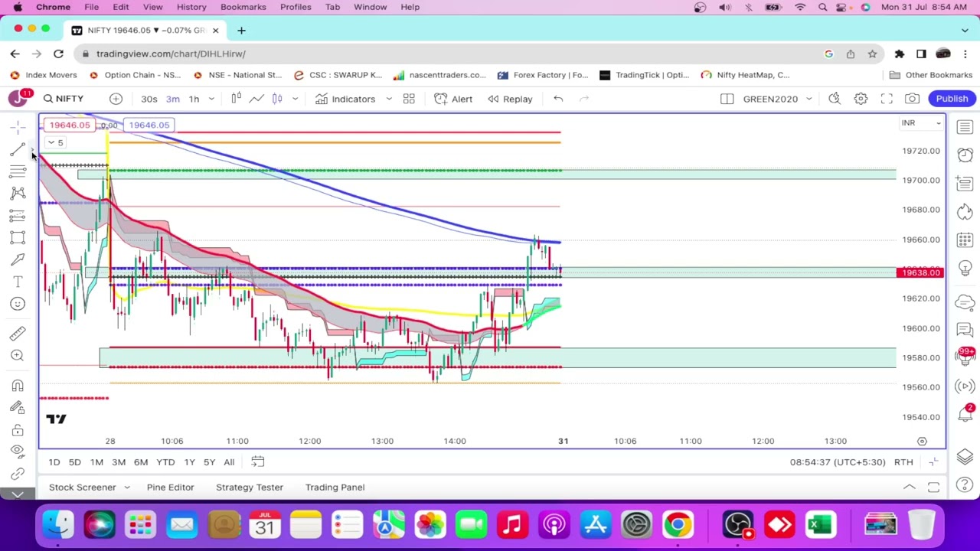Open the time interval dropdown
This screenshot has width=980, height=551.
click(x=211, y=99)
